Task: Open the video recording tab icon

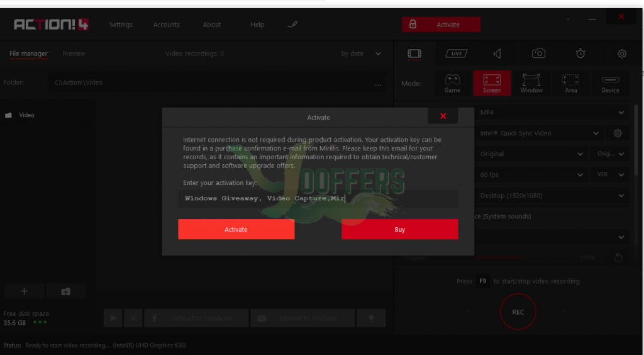Action: pyautogui.click(x=414, y=54)
